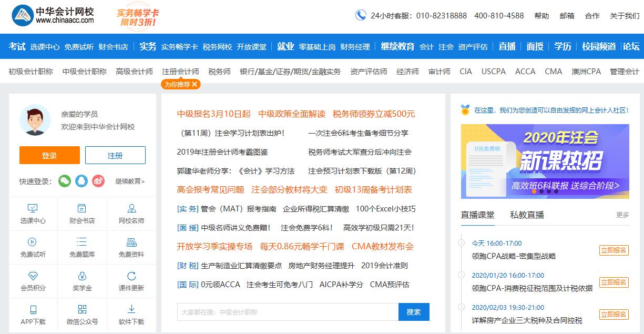Open 选课中心 icon in the sidebar grid

[33, 208]
